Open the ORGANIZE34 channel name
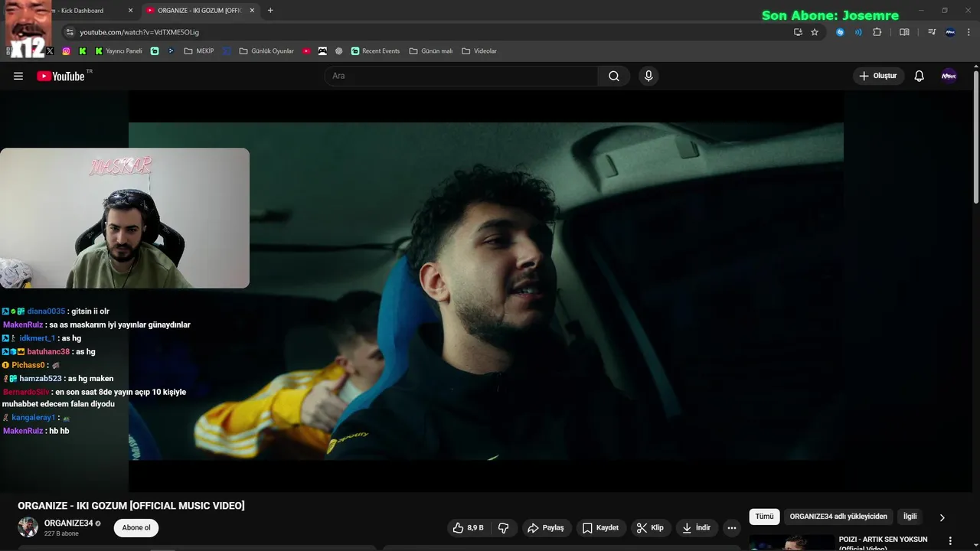 click(68, 523)
